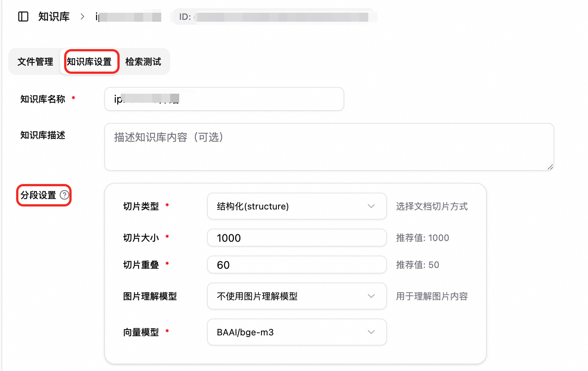Go to 知识库 breadcrumb link
The width and height of the screenshot is (588, 371).
coord(54,16)
